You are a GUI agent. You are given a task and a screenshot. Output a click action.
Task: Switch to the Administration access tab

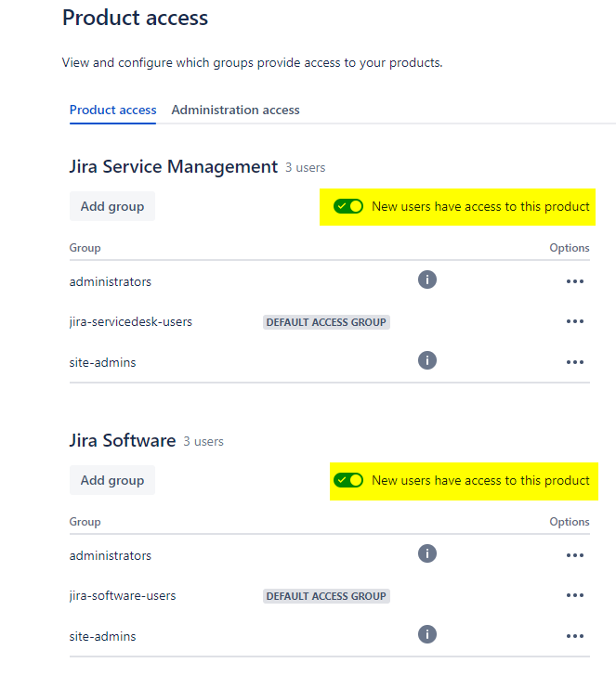pos(236,110)
